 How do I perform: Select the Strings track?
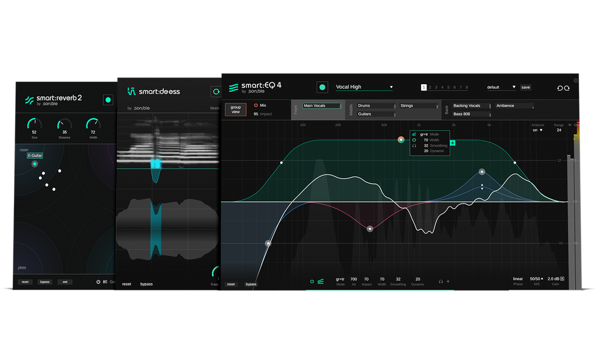point(419,106)
